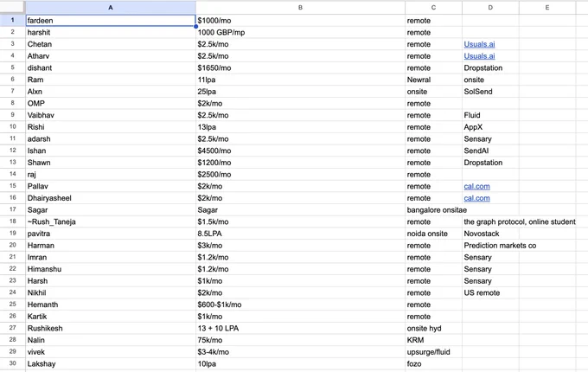
Task: Open Usuals.ai link in Atharv's row
Action: [x=479, y=56]
